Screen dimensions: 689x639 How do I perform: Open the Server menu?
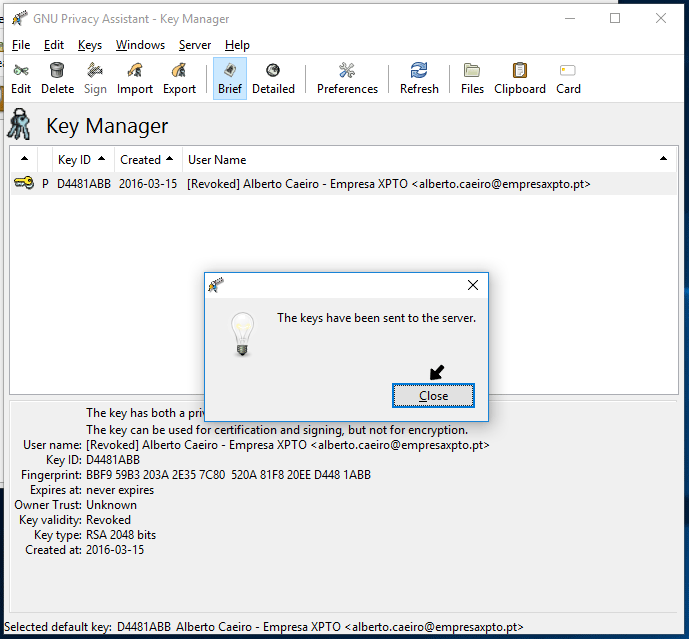click(x=195, y=45)
